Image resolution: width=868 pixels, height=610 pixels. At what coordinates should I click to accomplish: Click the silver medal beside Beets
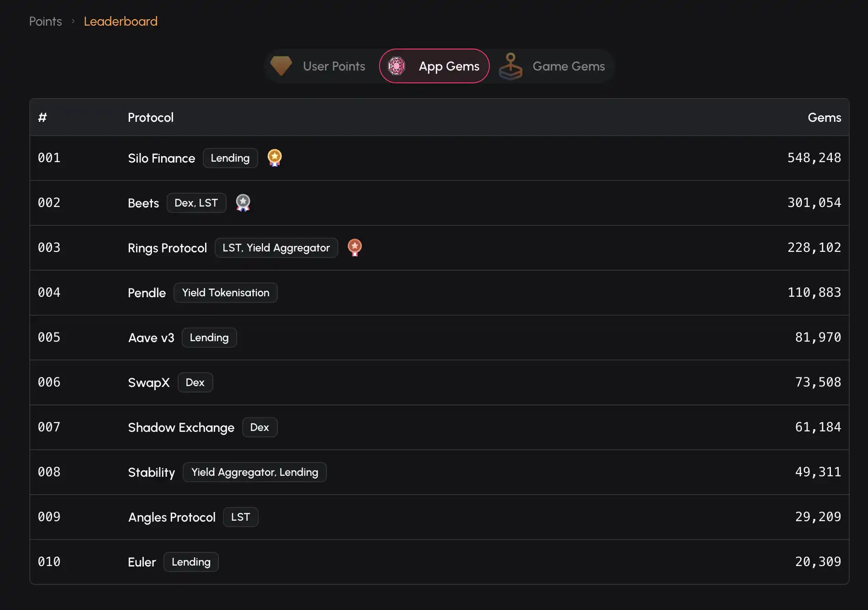(243, 202)
